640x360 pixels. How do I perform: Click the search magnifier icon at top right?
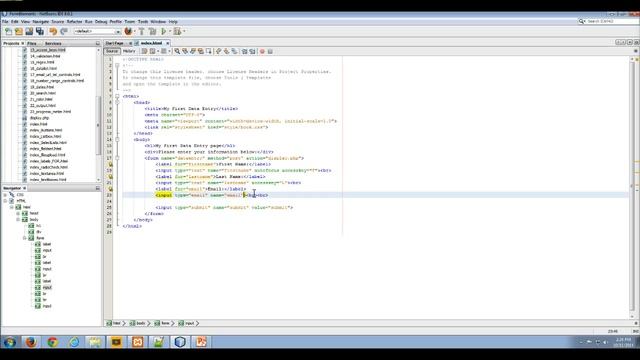click(x=581, y=21)
